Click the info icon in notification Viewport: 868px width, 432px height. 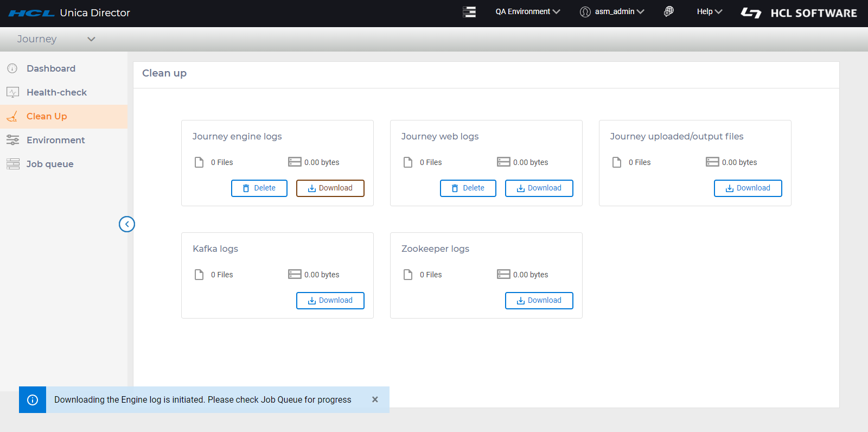pos(33,400)
